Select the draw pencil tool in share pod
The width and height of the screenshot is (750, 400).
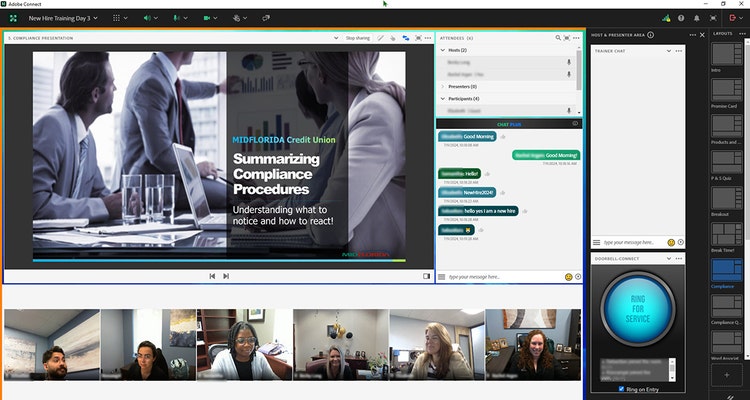coord(380,38)
